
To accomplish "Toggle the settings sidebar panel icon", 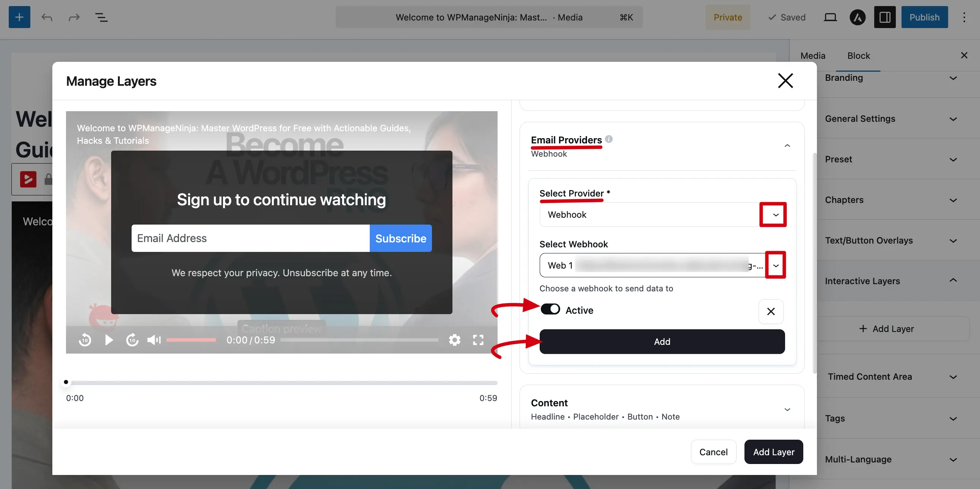I will click(x=885, y=17).
